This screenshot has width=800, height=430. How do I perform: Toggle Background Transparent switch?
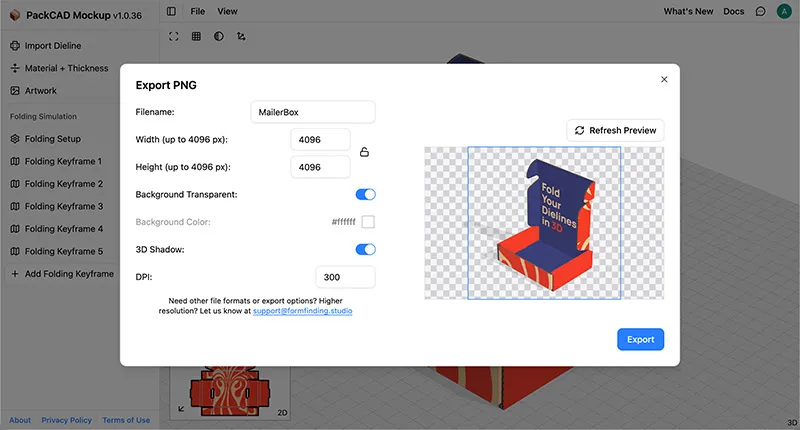365,194
